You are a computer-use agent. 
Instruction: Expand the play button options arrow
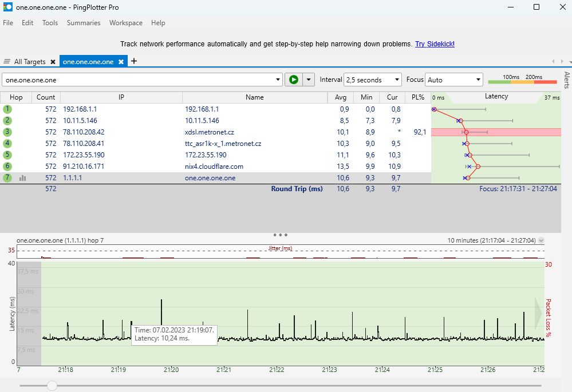point(309,80)
